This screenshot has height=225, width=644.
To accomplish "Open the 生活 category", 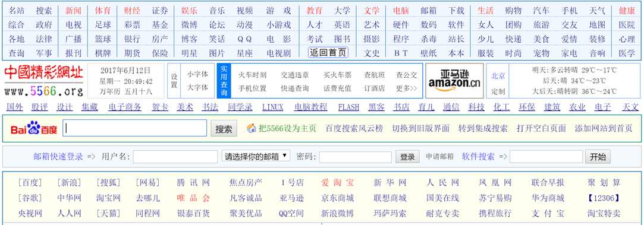I will click(485, 11).
